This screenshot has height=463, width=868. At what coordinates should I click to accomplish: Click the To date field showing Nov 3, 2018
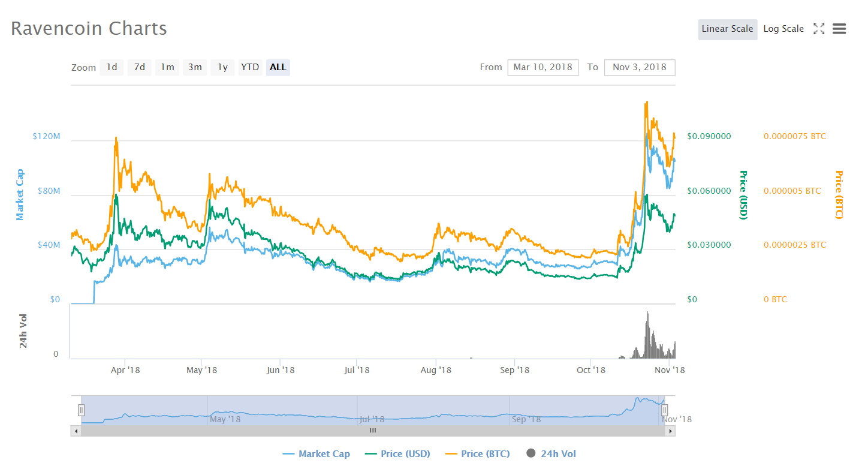pyautogui.click(x=640, y=67)
